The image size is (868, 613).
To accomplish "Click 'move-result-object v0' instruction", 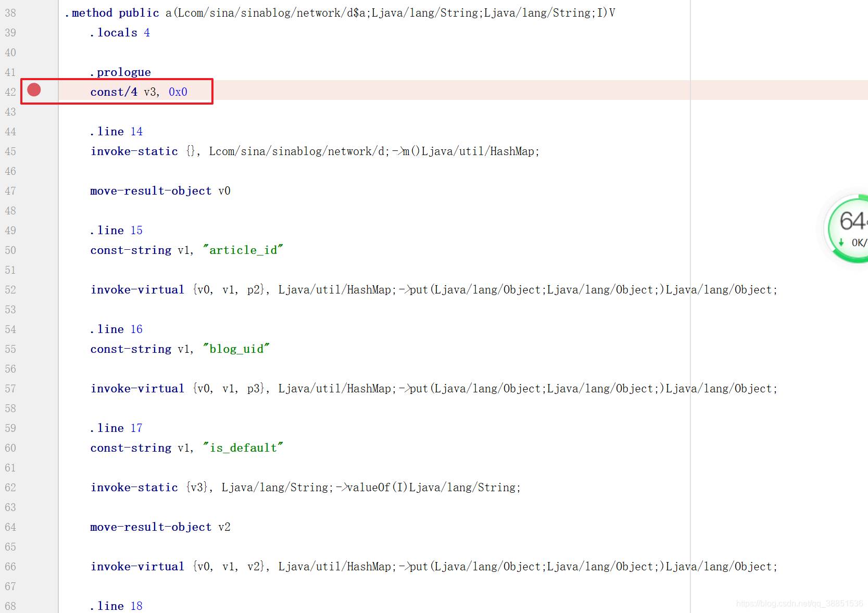I will 160,191.
